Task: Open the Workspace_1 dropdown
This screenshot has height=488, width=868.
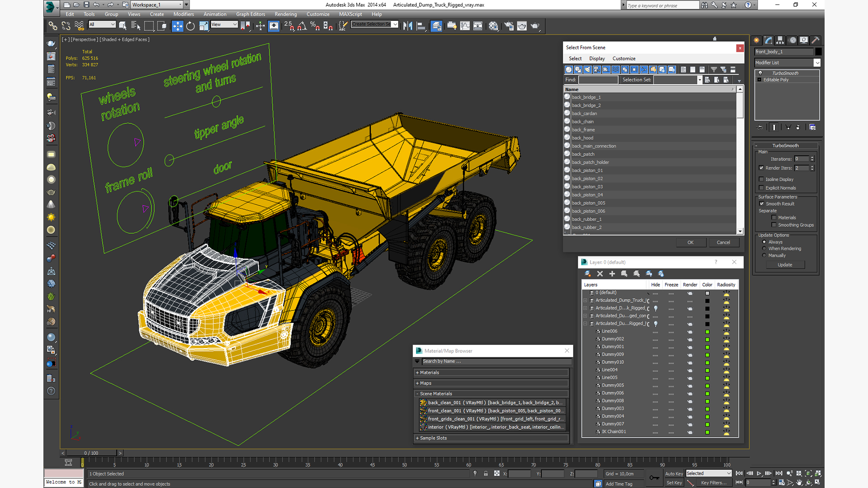Action: coord(180,5)
